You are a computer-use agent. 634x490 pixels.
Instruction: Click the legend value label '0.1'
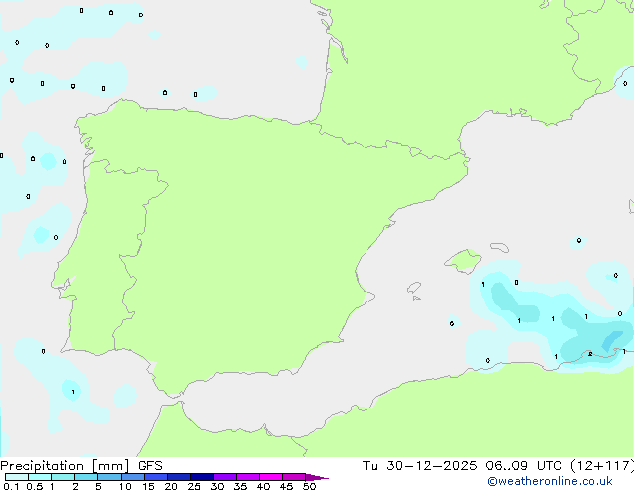click(x=11, y=486)
